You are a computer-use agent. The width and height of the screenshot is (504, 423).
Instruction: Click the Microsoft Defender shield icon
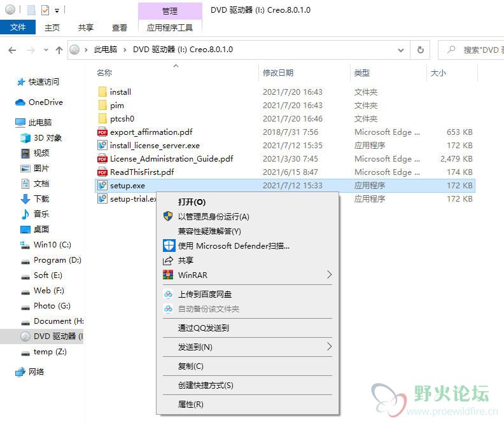click(x=169, y=246)
